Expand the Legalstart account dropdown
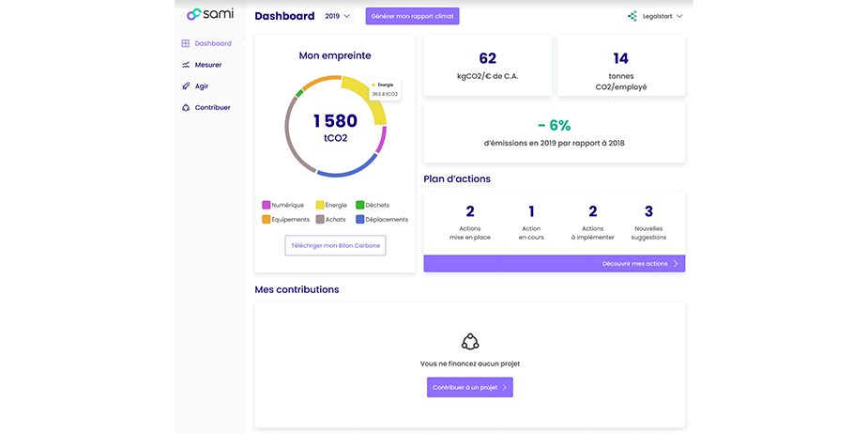Screen dimensions: 868x434 pos(679,16)
